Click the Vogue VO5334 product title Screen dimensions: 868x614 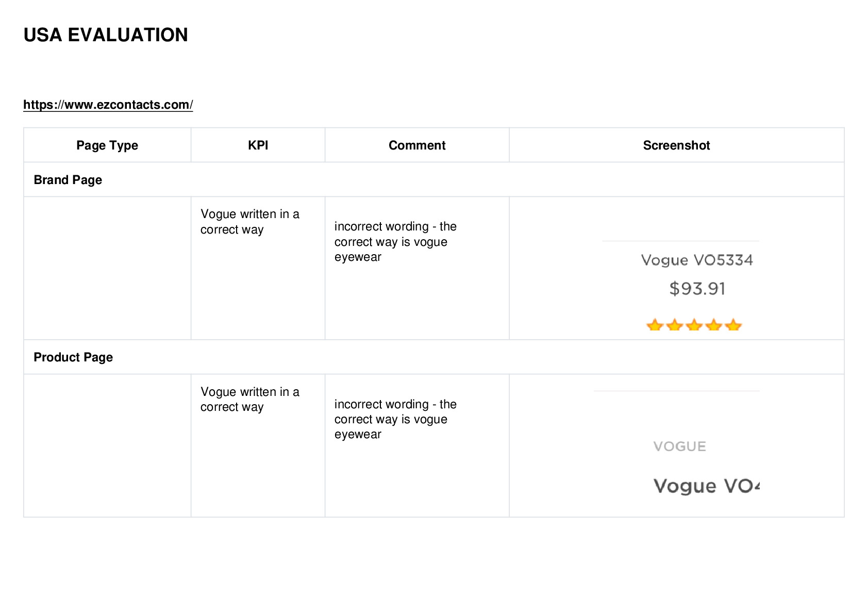click(697, 260)
